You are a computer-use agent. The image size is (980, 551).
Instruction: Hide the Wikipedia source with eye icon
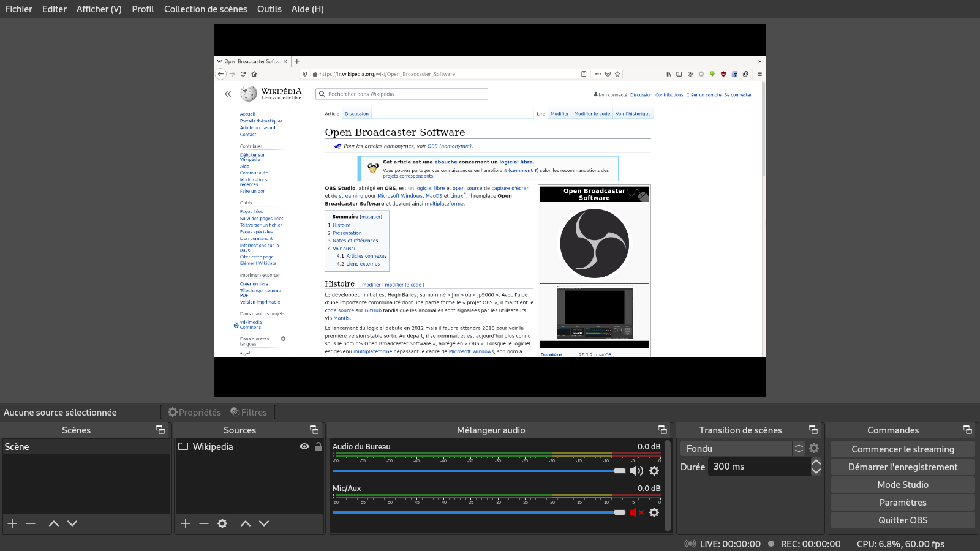[304, 446]
